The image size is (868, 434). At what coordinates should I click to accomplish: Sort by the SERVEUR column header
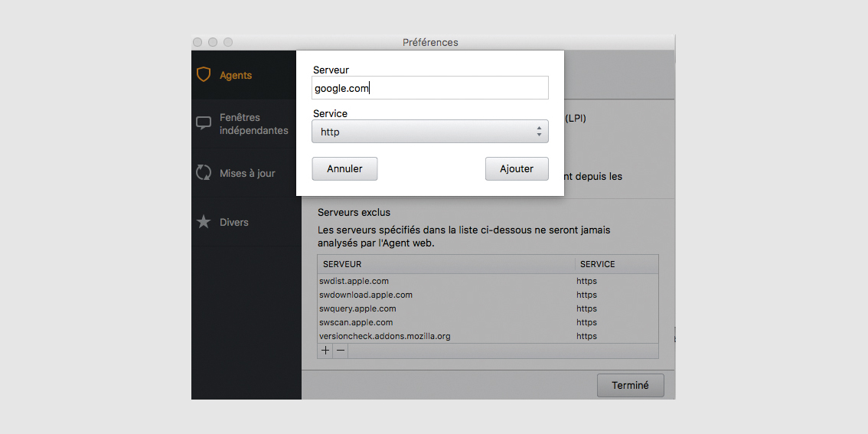(x=446, y=264)
